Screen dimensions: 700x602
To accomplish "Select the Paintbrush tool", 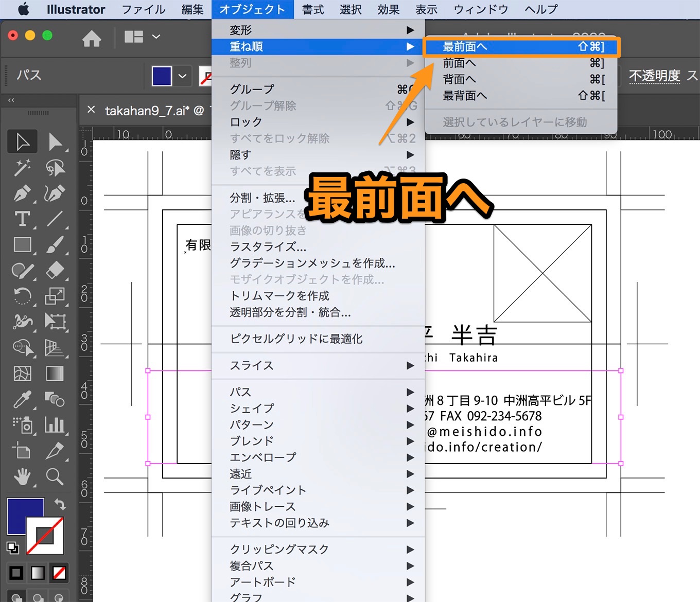I will [x=55, y=244].
